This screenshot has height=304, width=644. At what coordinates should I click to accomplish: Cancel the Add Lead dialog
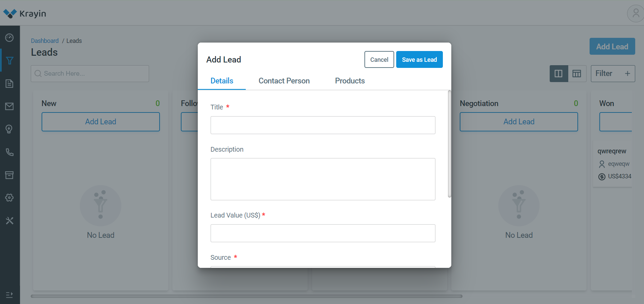coord(379,59)
